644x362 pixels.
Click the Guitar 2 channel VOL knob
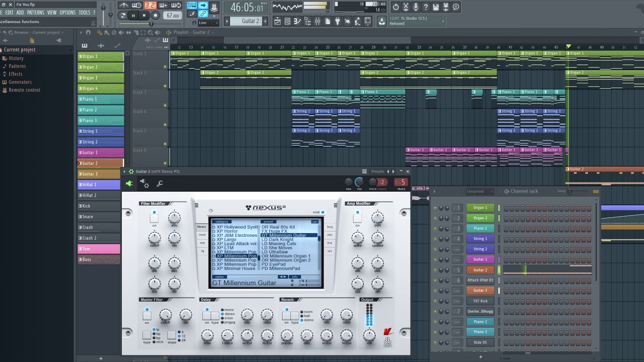[359, 182]
